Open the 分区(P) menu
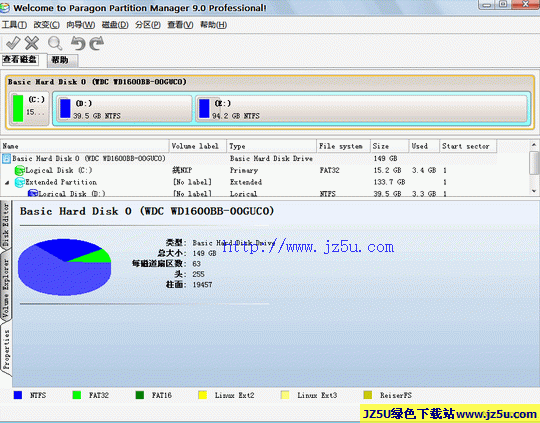The height and width of the screenshot is (423, 540). (x=148, y=25)
